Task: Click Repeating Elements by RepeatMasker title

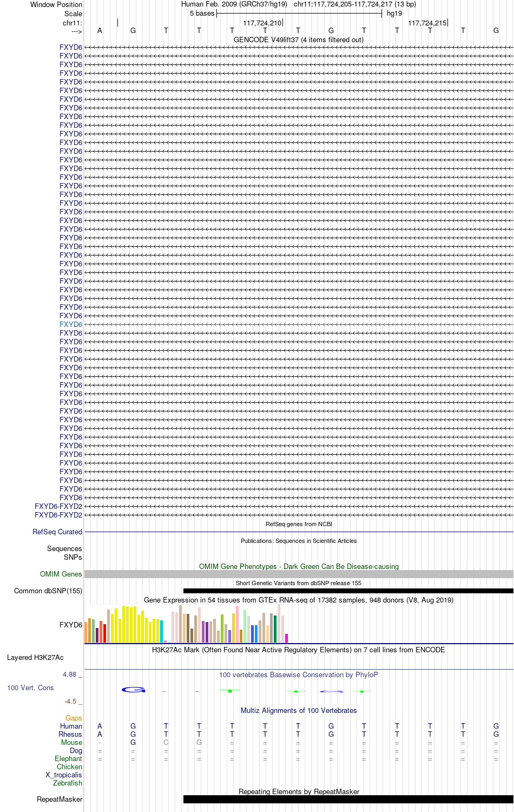Action: [299, 791]
